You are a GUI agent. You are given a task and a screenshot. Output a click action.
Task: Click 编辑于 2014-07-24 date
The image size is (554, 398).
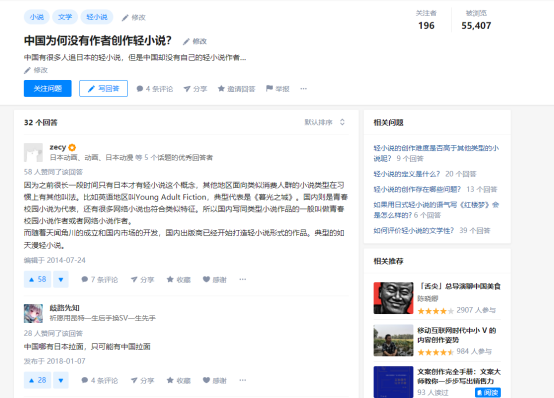click(55, 260)
